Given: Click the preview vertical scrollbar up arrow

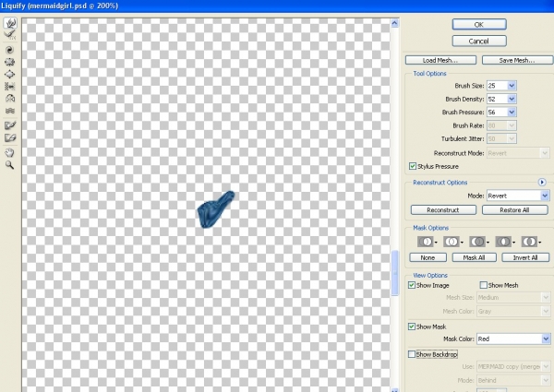Looking at the screenshot, I should click(394, 23).
